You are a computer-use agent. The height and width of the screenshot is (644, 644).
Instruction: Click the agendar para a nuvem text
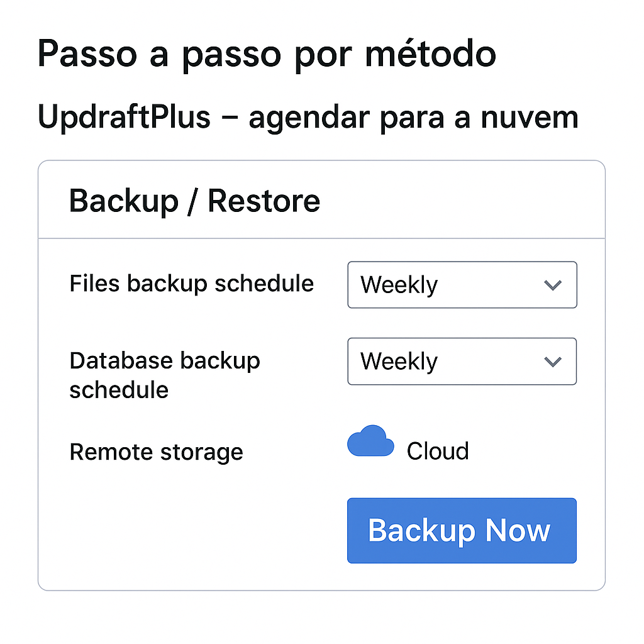(x=413, y=118)
